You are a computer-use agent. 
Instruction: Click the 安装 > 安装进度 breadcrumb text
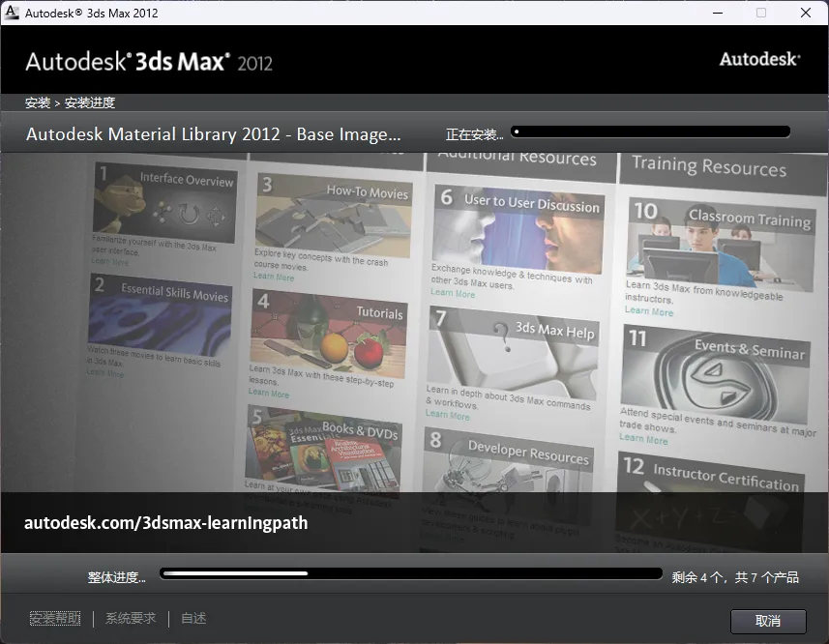click(x=70, y=102)
